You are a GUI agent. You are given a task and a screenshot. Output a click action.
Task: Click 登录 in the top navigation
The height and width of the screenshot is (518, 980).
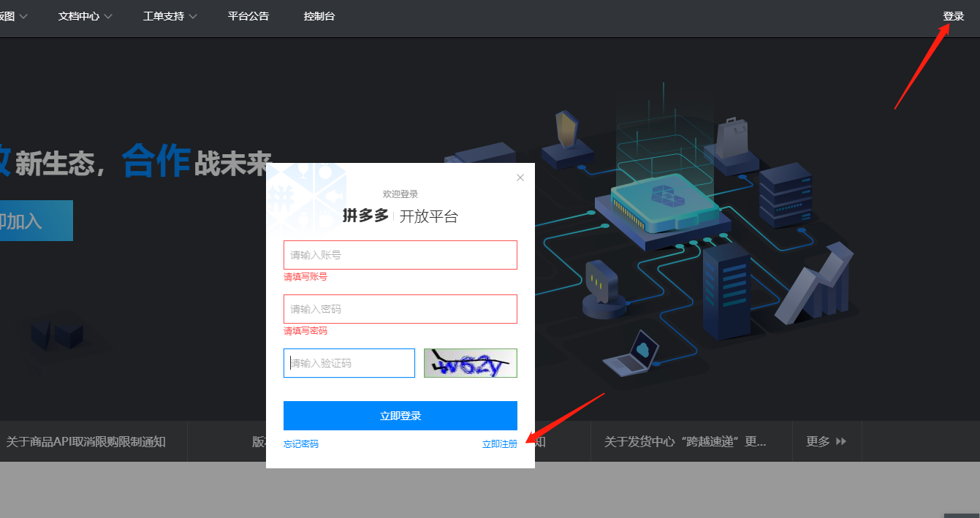954,16
